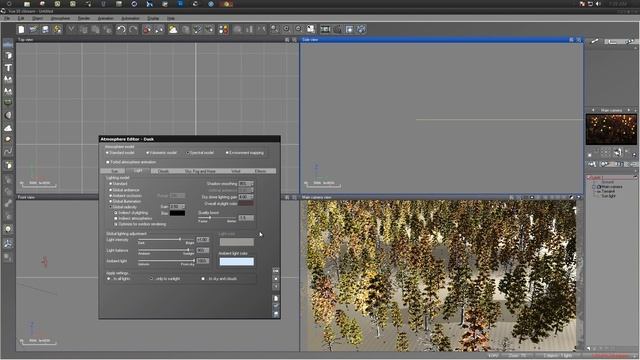
Task: Select Ambient occlusion lighting model
Action: point(110,196)
